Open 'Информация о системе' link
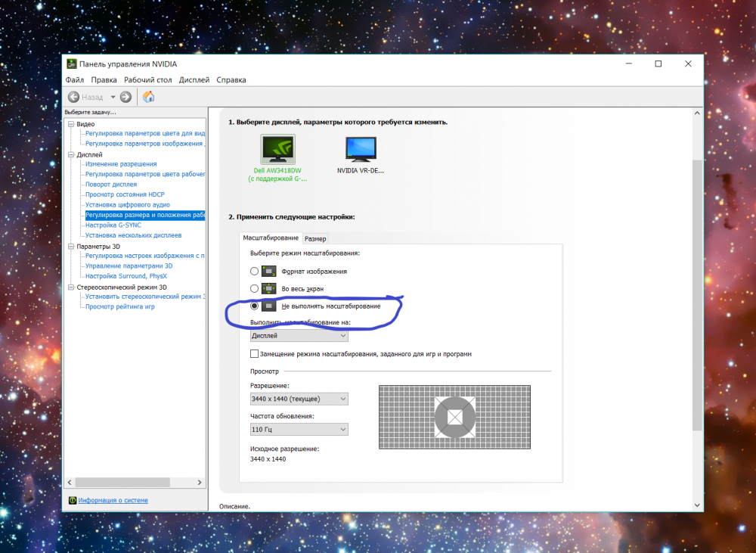 pyautogui.click(x=113, y=500)
